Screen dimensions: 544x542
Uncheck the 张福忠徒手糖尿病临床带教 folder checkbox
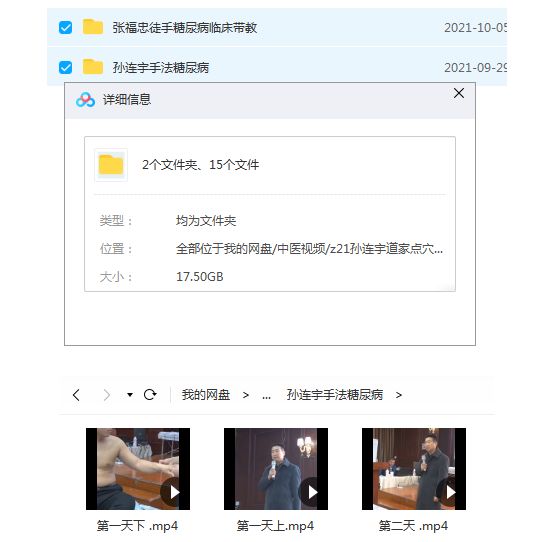(x=66, y=27)
